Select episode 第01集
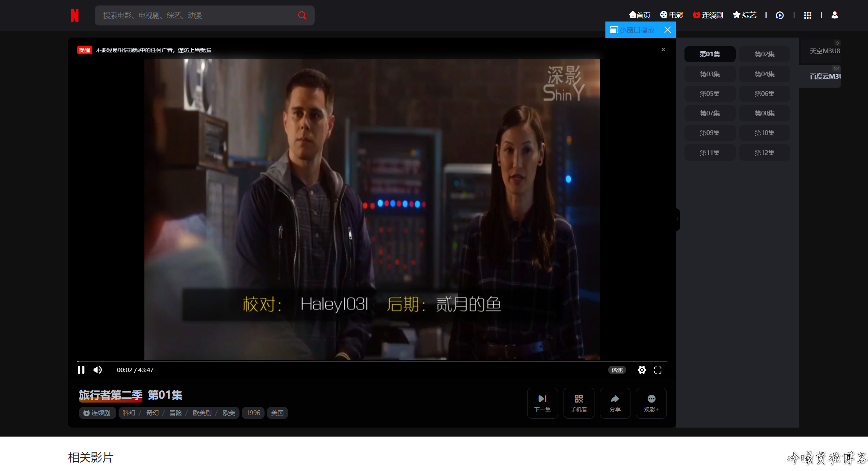868x471 pixels. 710,54
